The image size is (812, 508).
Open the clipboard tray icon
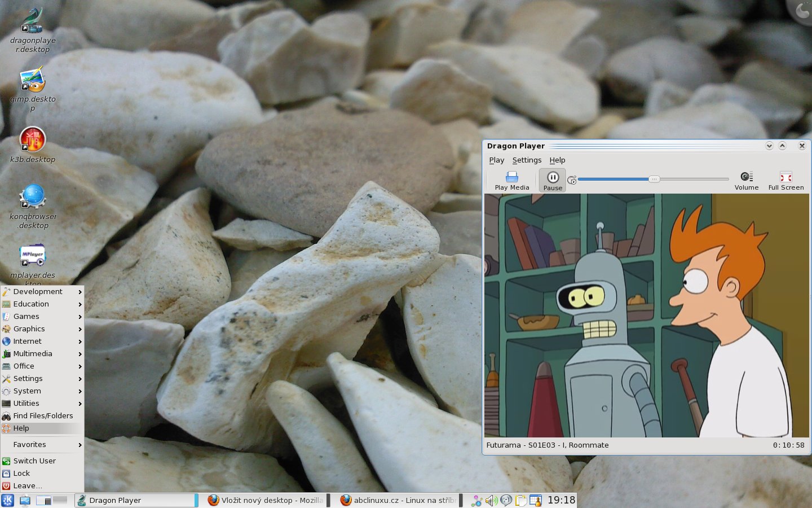(x=520, y=500)
